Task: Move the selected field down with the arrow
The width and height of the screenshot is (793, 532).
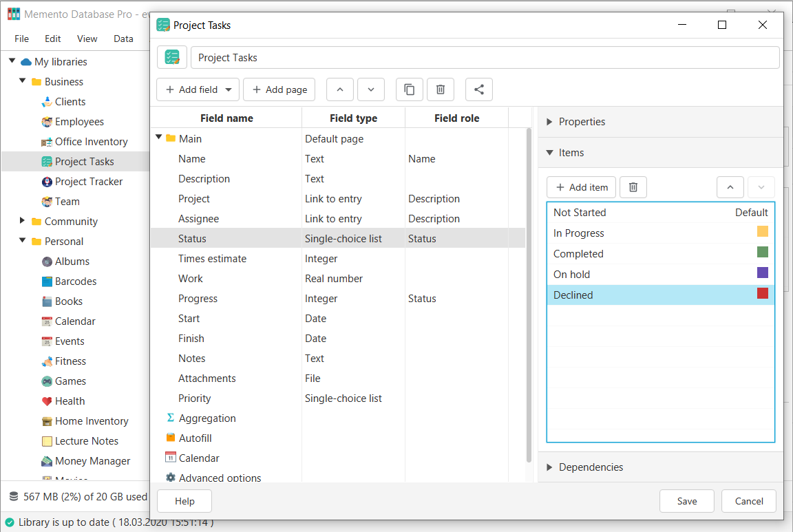Action: 371,89
